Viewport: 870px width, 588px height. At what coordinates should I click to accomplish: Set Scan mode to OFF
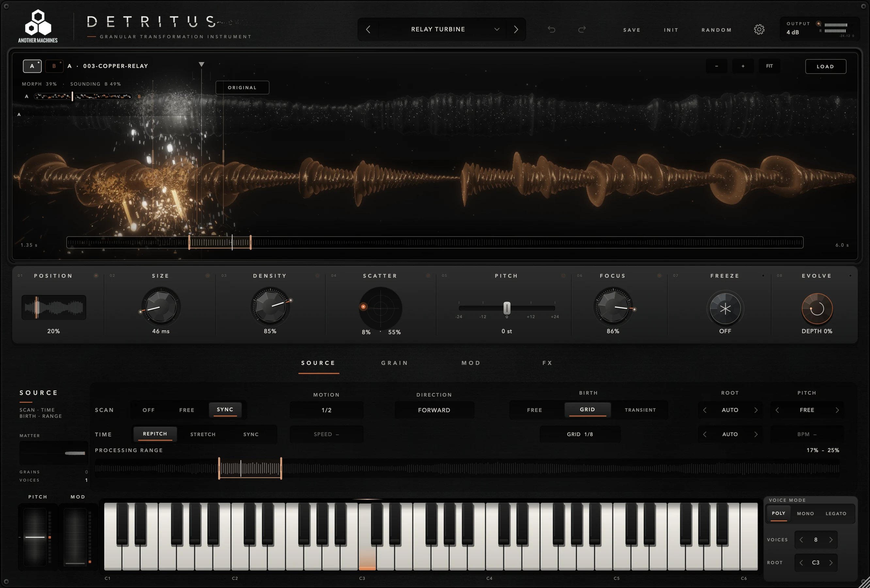(149, 410)
